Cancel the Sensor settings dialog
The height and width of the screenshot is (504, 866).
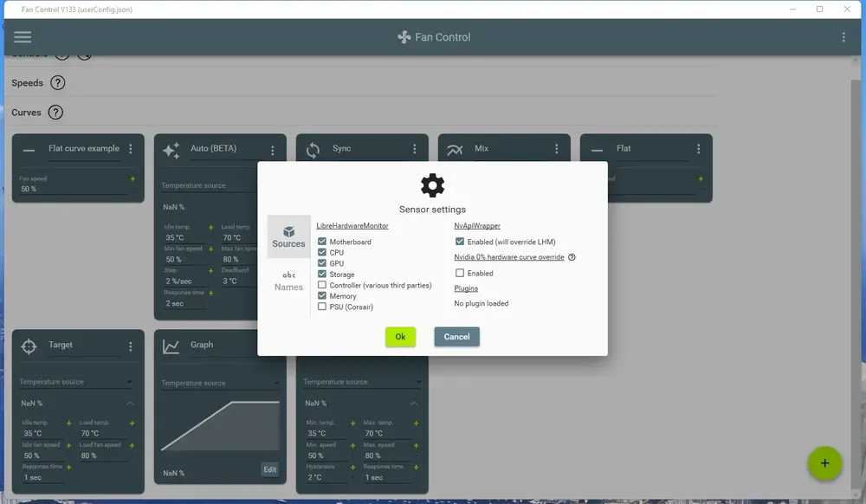pos(456,337)
